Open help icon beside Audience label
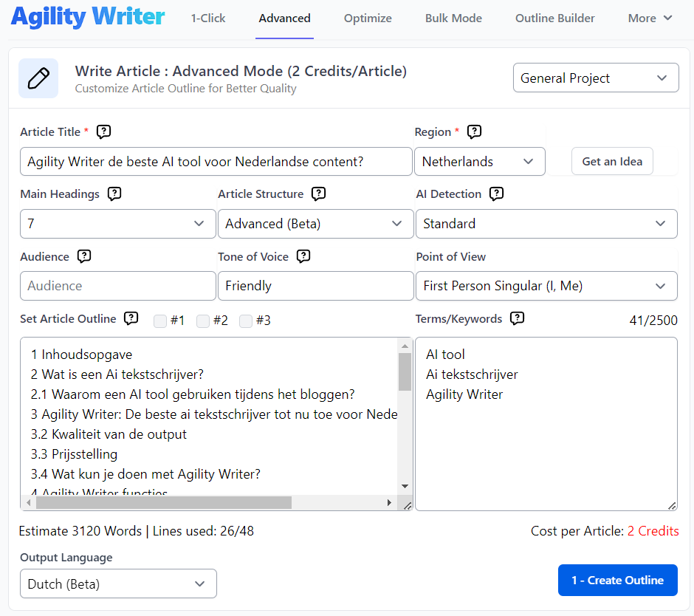 point(84,256)
